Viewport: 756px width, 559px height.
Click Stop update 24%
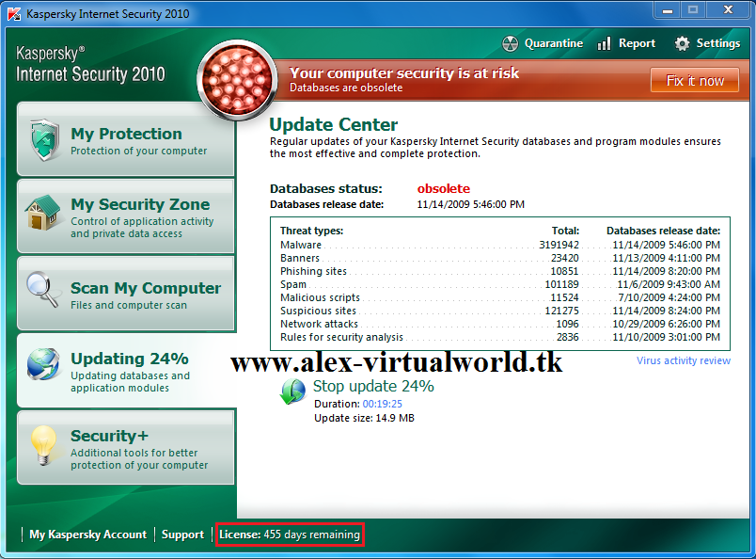[x=372, y=386]
